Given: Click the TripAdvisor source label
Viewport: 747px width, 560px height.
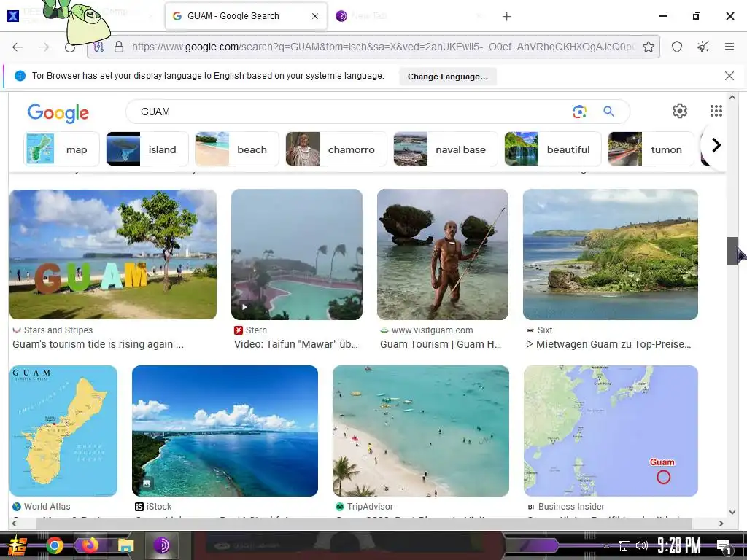Looking at the screenshot, I should 370,507.
